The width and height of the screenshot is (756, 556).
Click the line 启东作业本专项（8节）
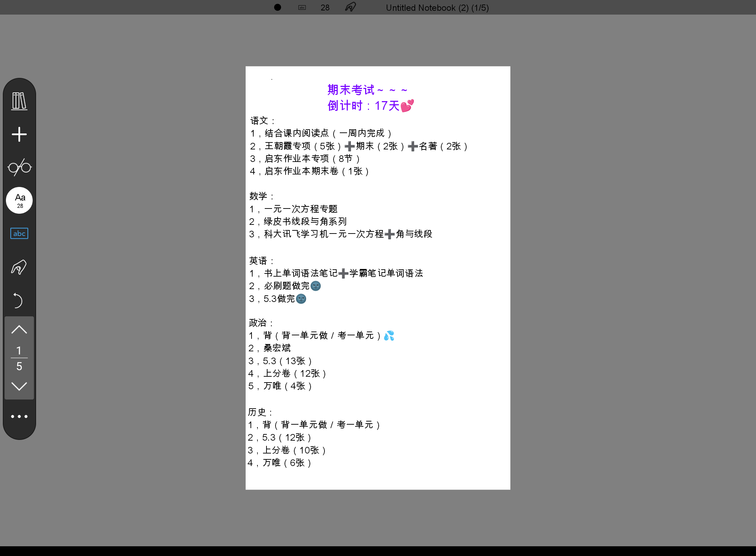tap(305, 158)
